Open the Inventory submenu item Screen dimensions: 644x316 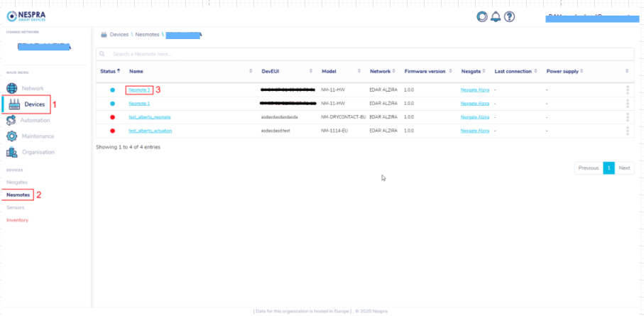pos(17,220)
